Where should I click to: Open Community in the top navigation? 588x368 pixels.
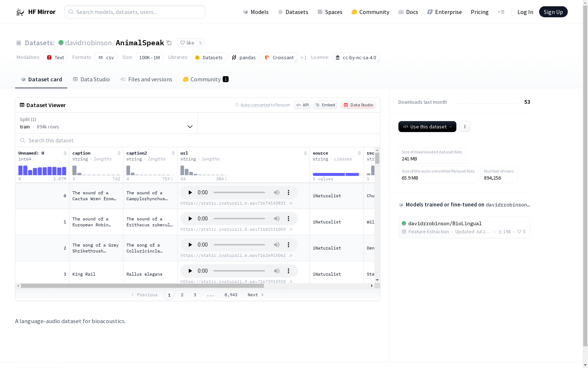point(370,12)
